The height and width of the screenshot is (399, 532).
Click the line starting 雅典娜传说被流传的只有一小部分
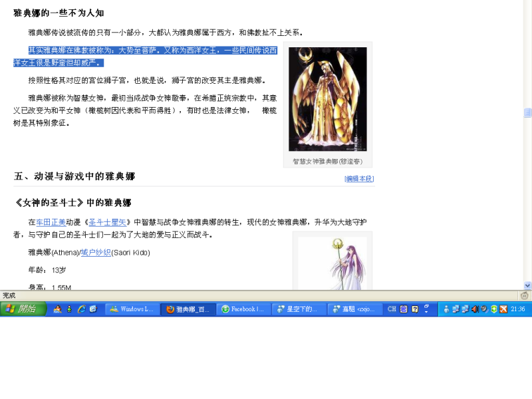[x=166, y=33]
